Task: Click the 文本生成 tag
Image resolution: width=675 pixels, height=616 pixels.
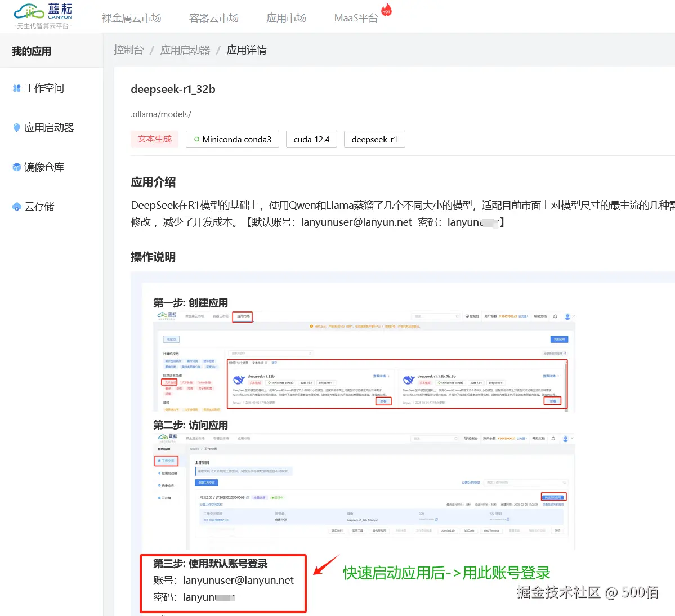Action: tap(155, 139)
